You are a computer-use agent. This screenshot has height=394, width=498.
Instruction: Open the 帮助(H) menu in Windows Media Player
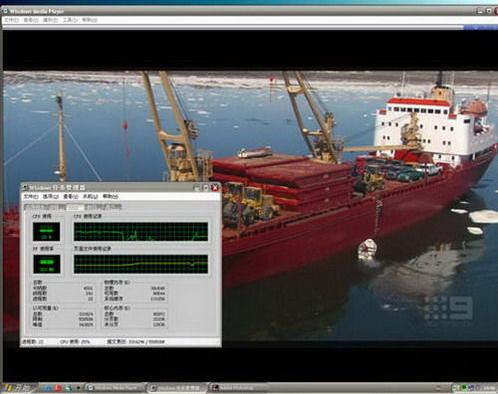click(89, 20)
